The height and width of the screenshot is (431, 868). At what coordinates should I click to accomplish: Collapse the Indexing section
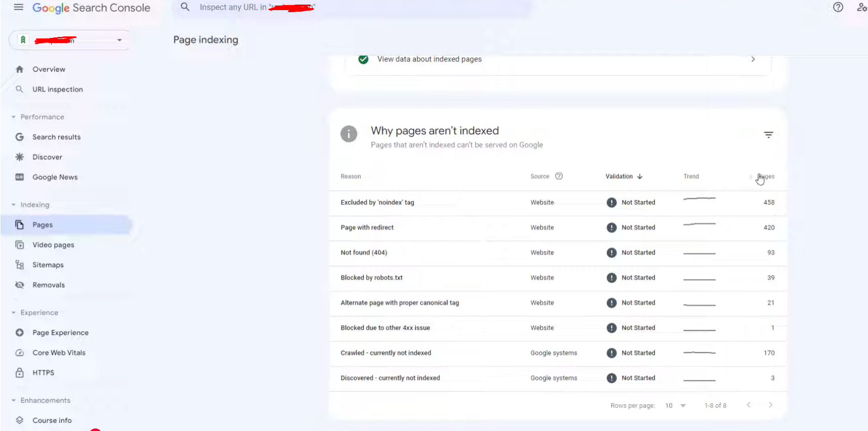point(14,205)
